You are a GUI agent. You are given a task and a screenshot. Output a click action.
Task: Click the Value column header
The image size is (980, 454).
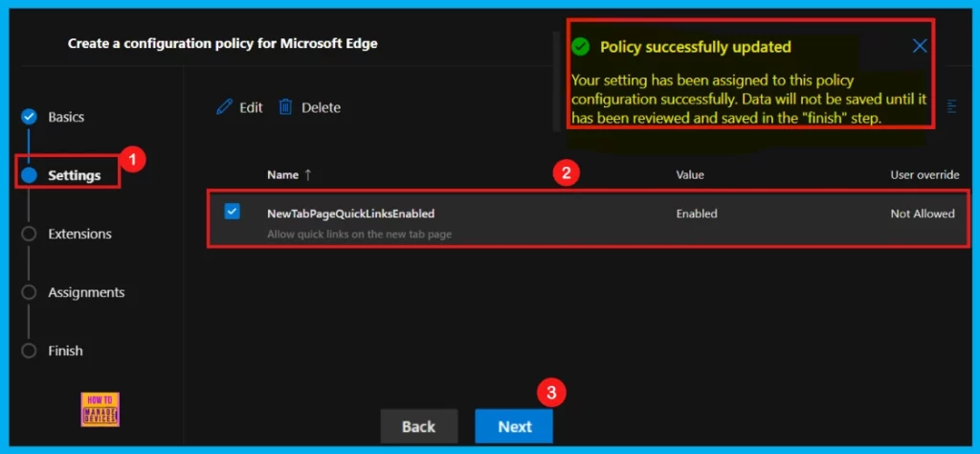690,175
